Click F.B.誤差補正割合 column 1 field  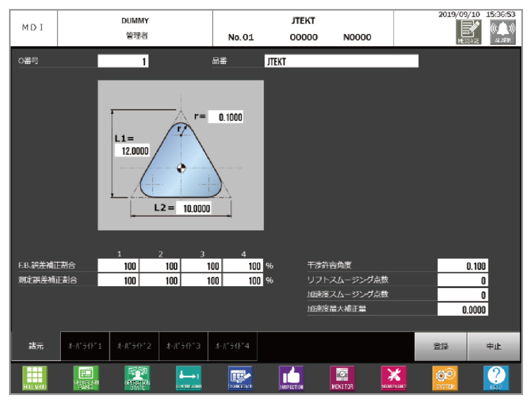[x=118, y=266]
